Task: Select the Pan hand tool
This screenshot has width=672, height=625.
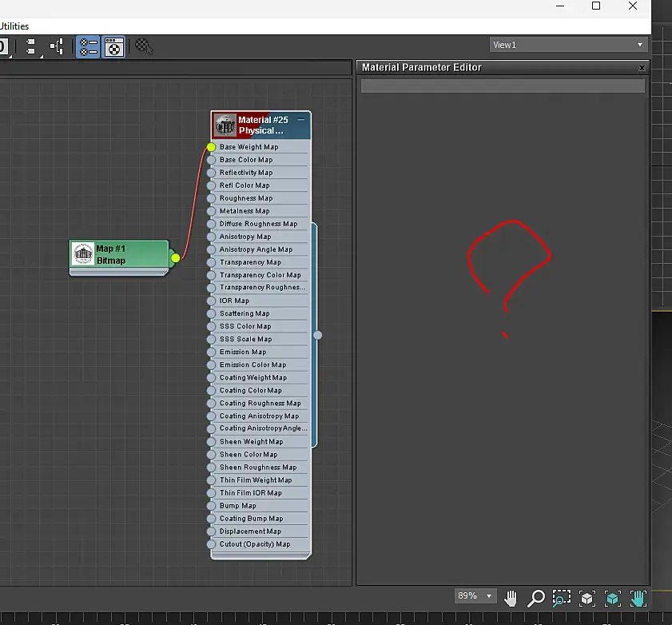Action: click(511, 598)
